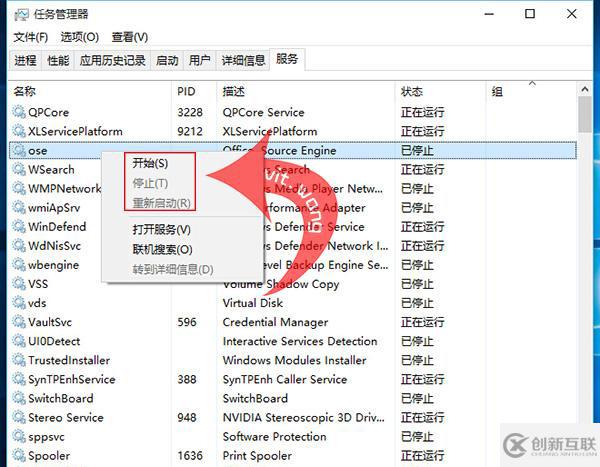
Task: Click the Interactive Services Detection description
Action: [300, 341]
